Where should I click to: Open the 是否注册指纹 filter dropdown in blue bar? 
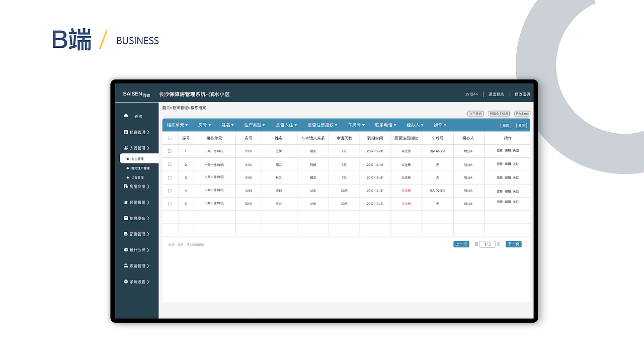(323, 125)
